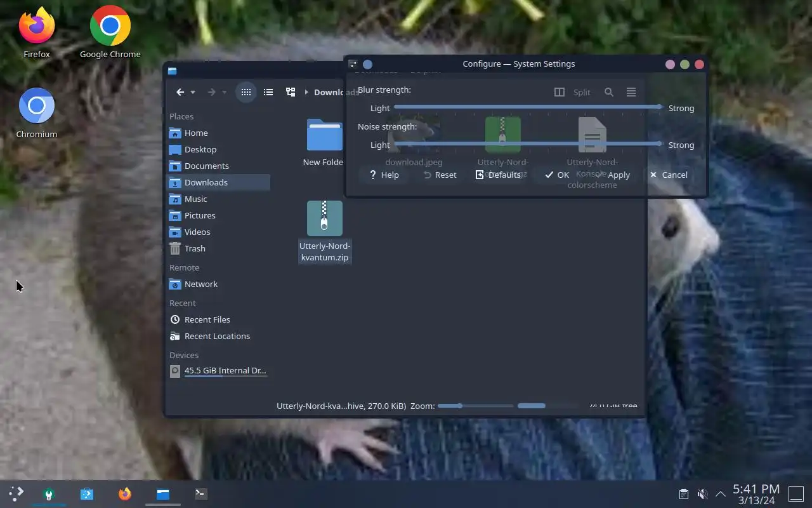Open clipboard tray icon
The image size is (812, 508).
pyautogui.click(x=683, y=494)
